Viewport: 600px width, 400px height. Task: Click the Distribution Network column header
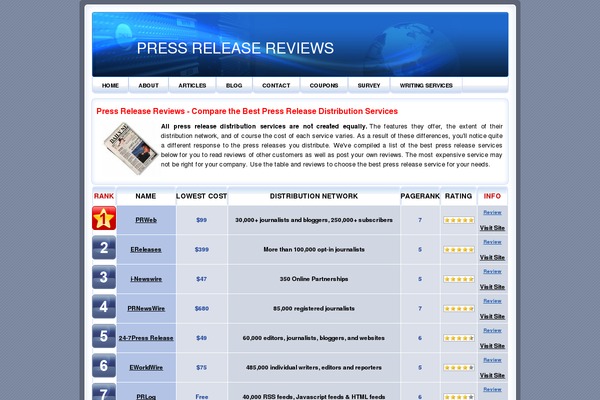314,196
